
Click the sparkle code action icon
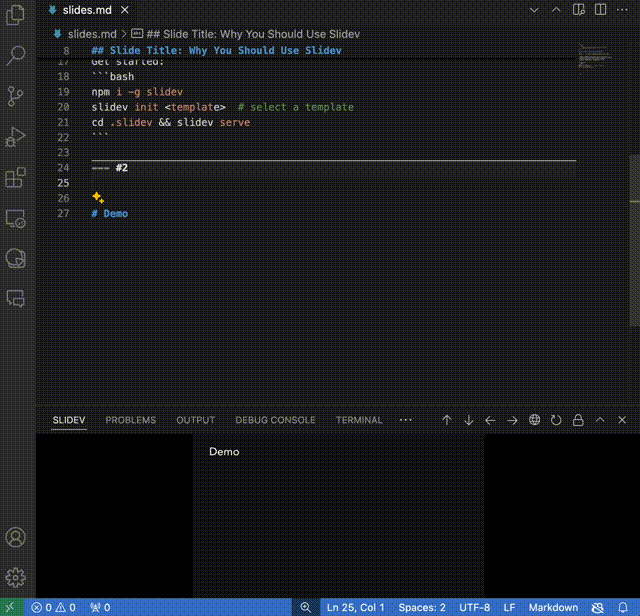(x=98, y=198)
